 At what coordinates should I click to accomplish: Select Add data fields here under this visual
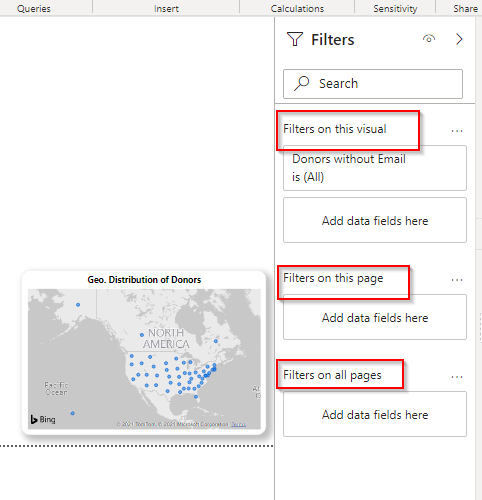375,220
